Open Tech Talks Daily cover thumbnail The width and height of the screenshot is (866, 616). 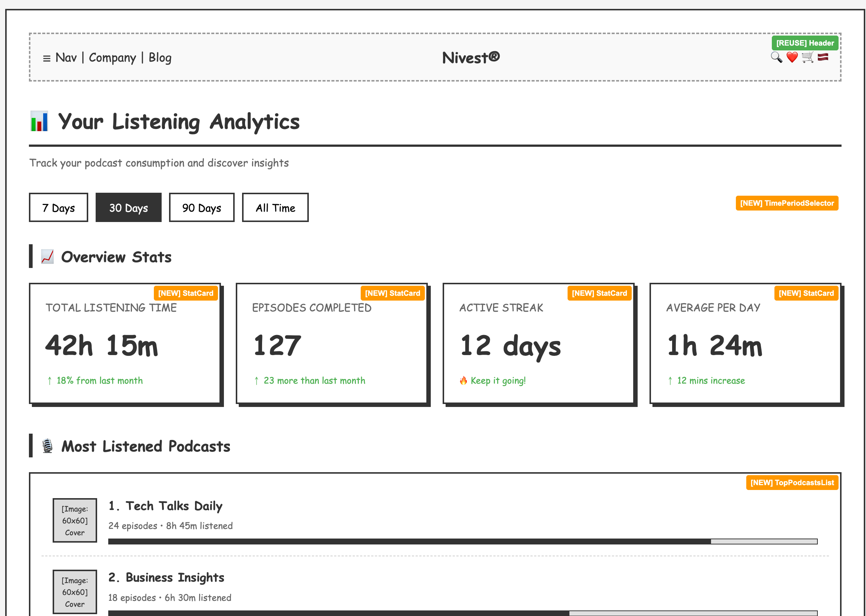pyautogui.click(x=75, y=520)
